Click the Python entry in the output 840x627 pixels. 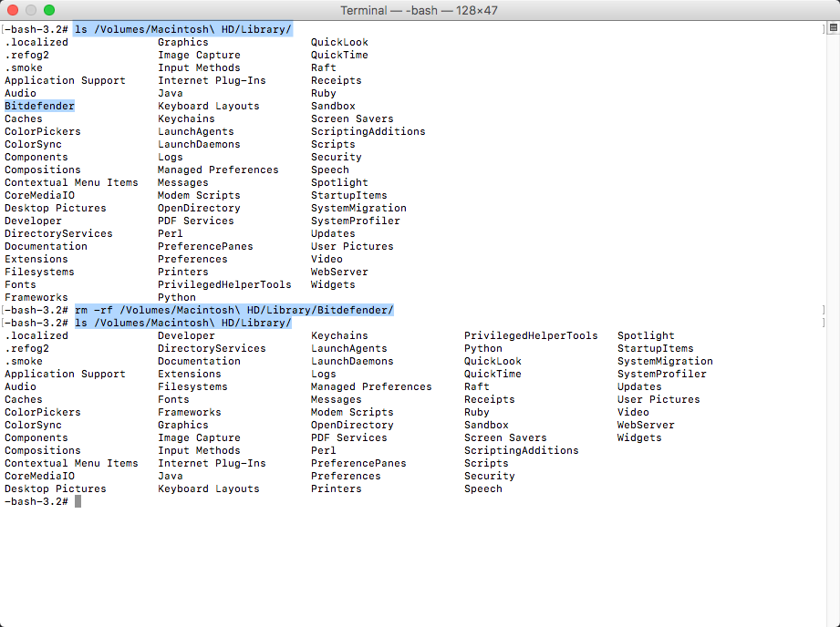click(x=176, y=297)
